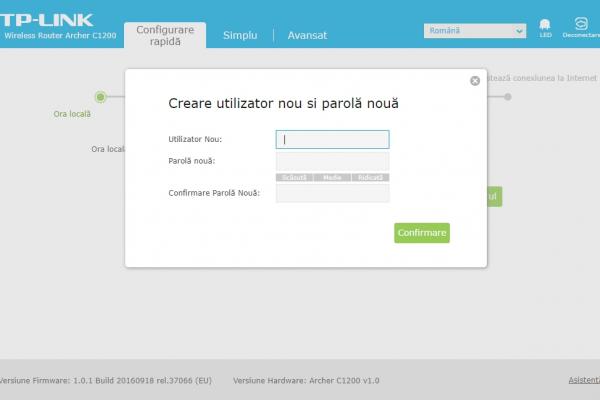This screenshot has width=600, height=400.
Task: Click the last step marker on the progress line
Action: (x=507, y=97)
